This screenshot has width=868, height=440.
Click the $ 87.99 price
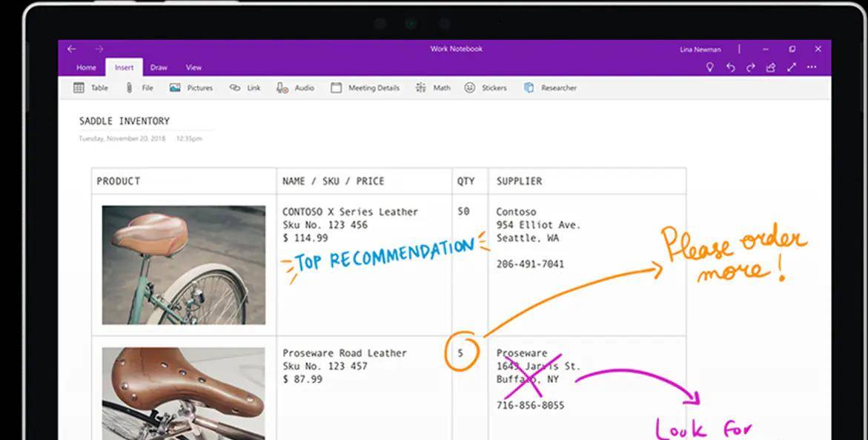coord(302,380)
